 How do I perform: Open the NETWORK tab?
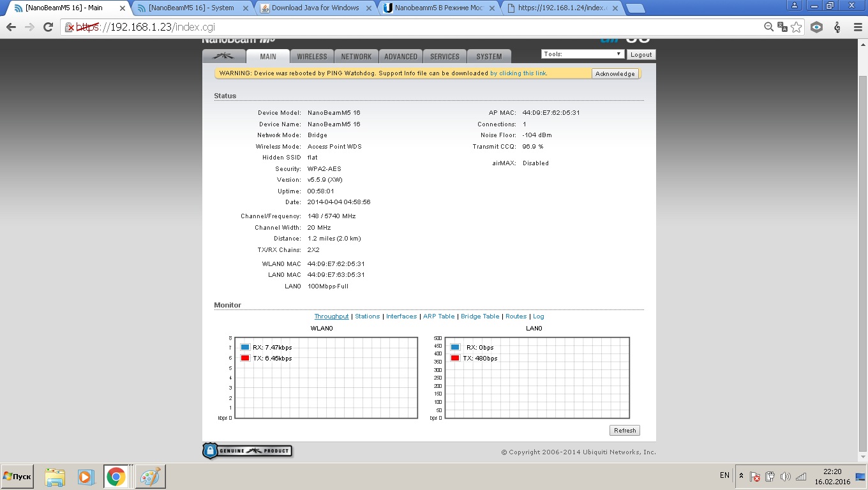(x=356, y=56)
